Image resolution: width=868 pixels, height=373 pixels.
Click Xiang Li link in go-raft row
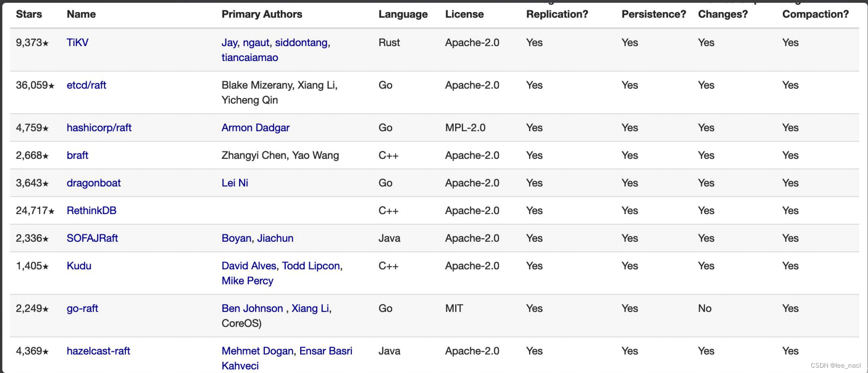[x=310, y=309]
